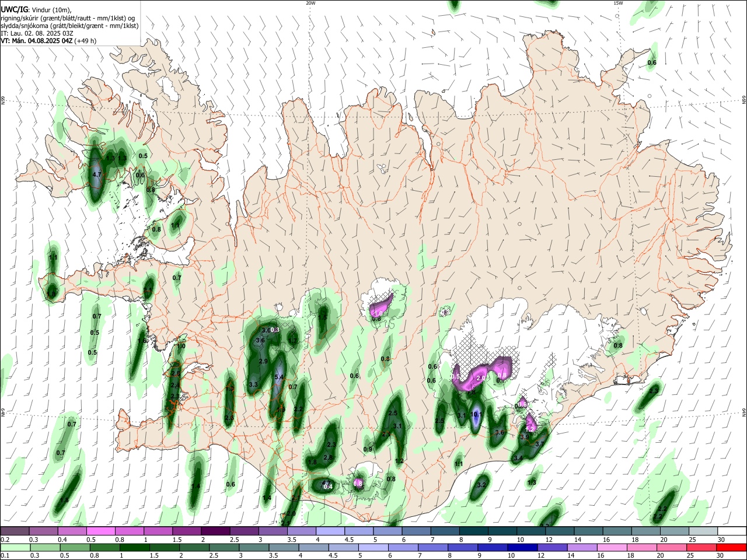Click the red swatch ending the rain color scale
747x560 pixels.
(x=731, y=547)
